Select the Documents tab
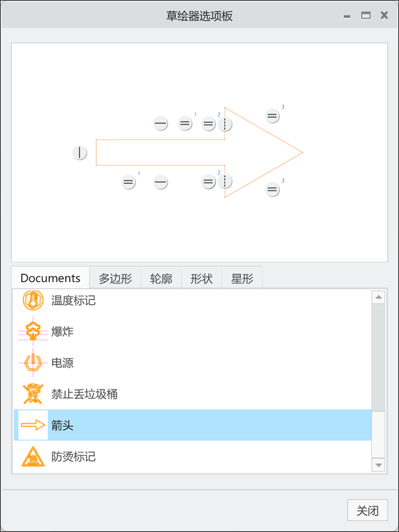Screen dimensions: 399x532 click(x=50, y=278)
